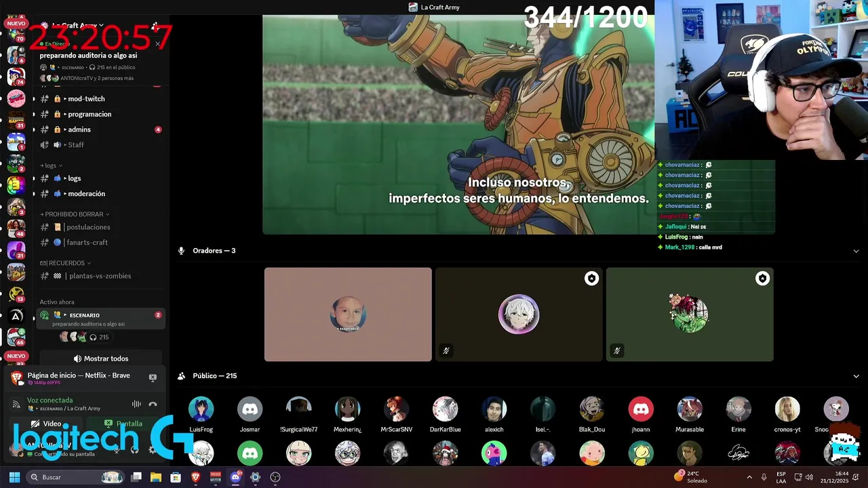Open Discord taskbar icon
Screen dimensions: 868x488
click(235, 477)
